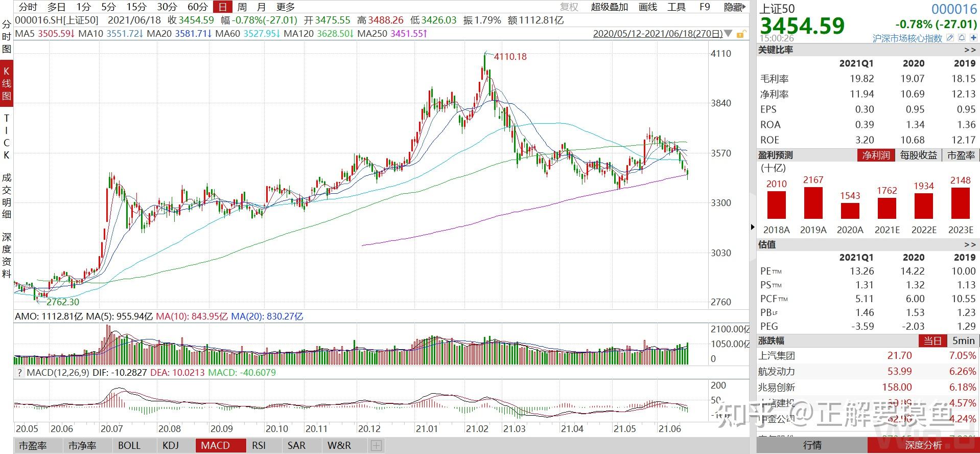Click the 2018A profit forecast bar
This screenshot has height=454, width=980.
click(777, 206)
